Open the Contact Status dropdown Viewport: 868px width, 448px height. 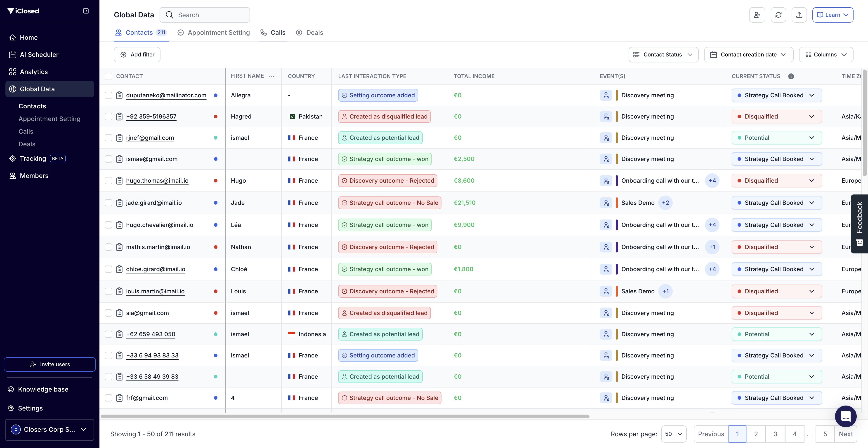663,54
